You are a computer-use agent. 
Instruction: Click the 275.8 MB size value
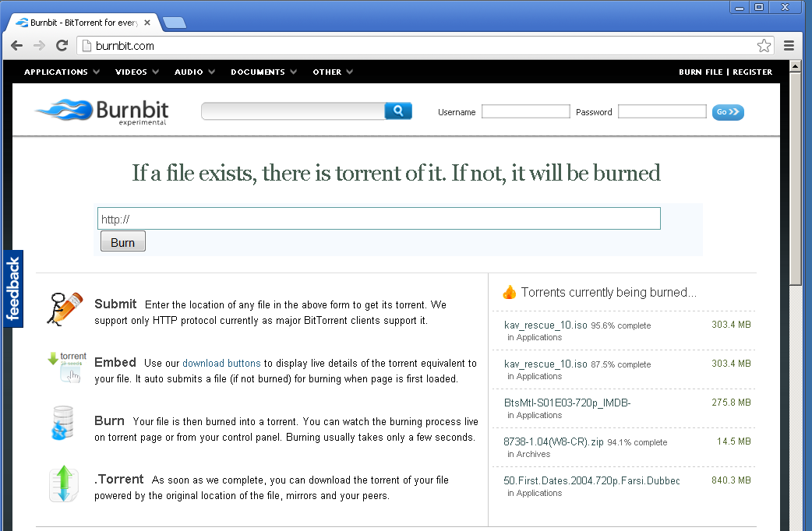point(731,402)
